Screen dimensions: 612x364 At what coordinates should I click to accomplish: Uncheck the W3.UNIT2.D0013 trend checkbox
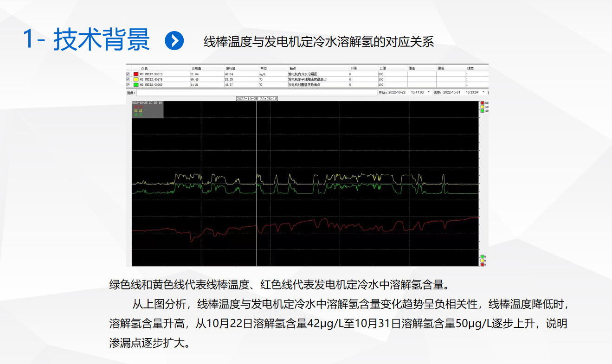pyautogui.click(x=129, y=74)
